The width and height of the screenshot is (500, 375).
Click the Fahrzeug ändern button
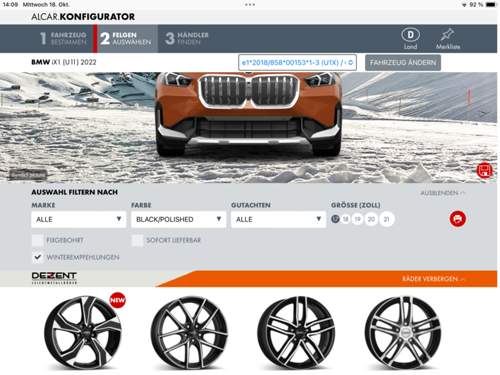click(403, 63)
